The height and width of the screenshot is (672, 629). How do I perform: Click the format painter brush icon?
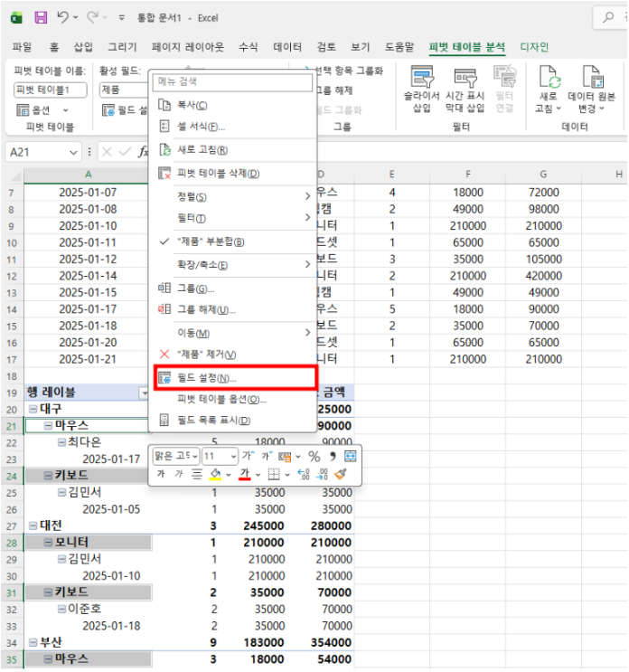pyautogui.click(x=341, y=474)
